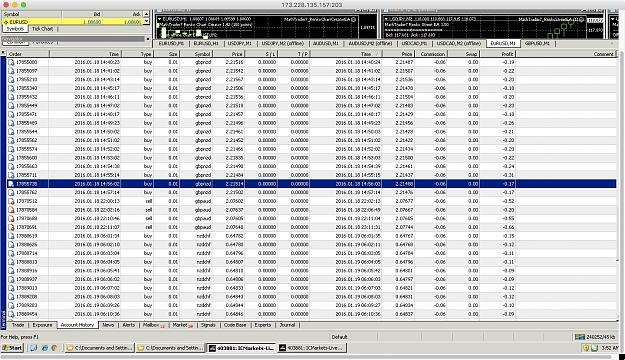Open the Alerts tab

tap(128, 325)
